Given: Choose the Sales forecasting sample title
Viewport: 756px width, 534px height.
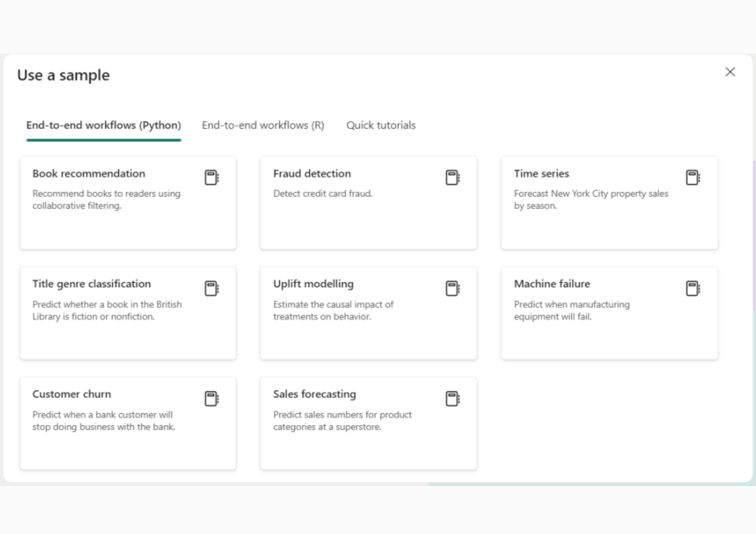Looking at the screenshot, I should tap(314, 394).
